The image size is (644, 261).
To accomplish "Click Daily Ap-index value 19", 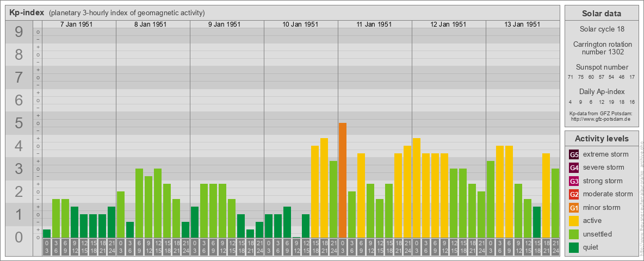I will pyautogui.click(x=611, y=102).
